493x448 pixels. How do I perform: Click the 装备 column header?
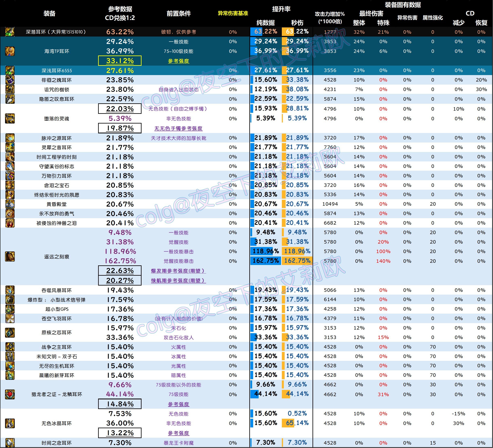(49, 14)
